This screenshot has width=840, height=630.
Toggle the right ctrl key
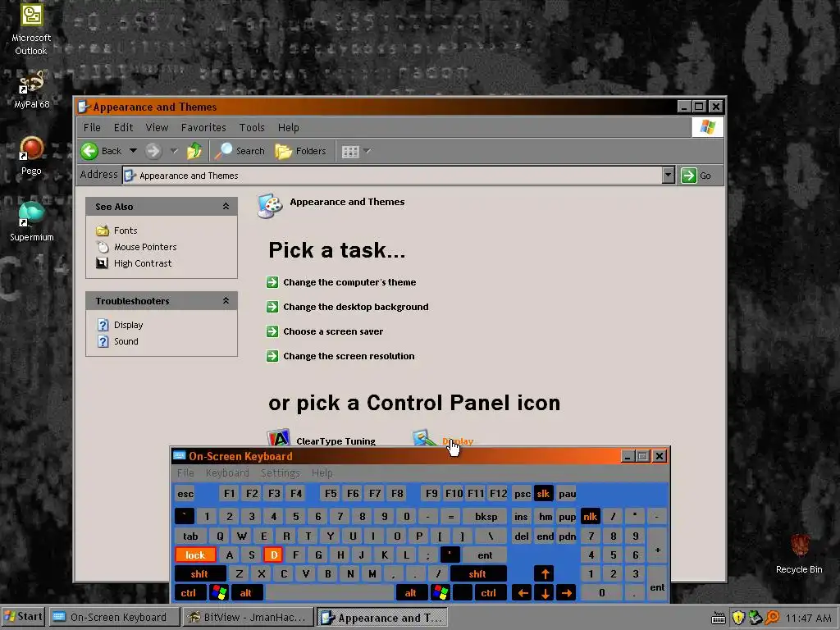pyautogui.click(x=489, y=593)
